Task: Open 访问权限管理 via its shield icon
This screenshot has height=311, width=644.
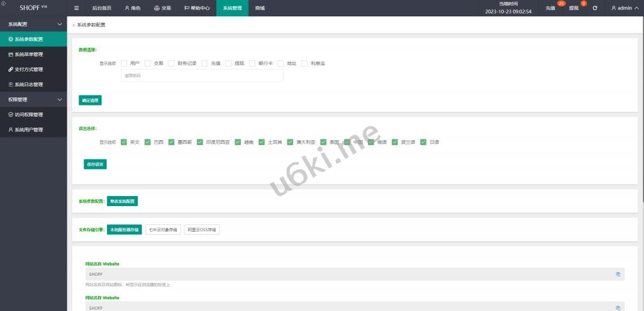Action: 10,114
